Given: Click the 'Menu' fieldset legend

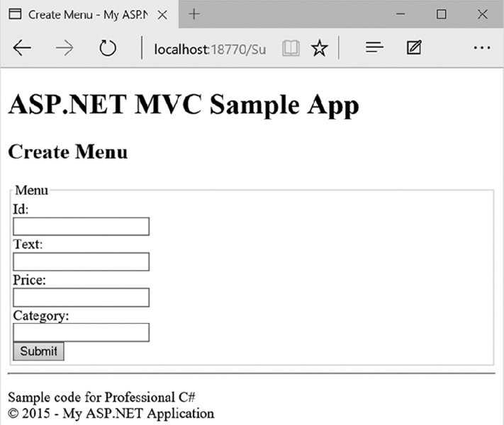Looking at the screenshot, I should 31,190.
